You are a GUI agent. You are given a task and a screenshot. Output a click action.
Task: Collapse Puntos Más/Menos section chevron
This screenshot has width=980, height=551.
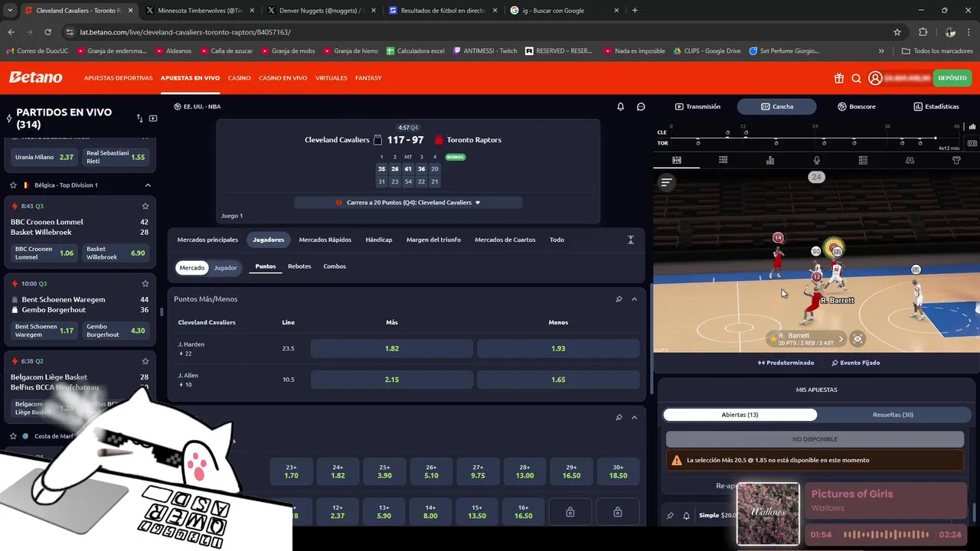click(634, 299)
